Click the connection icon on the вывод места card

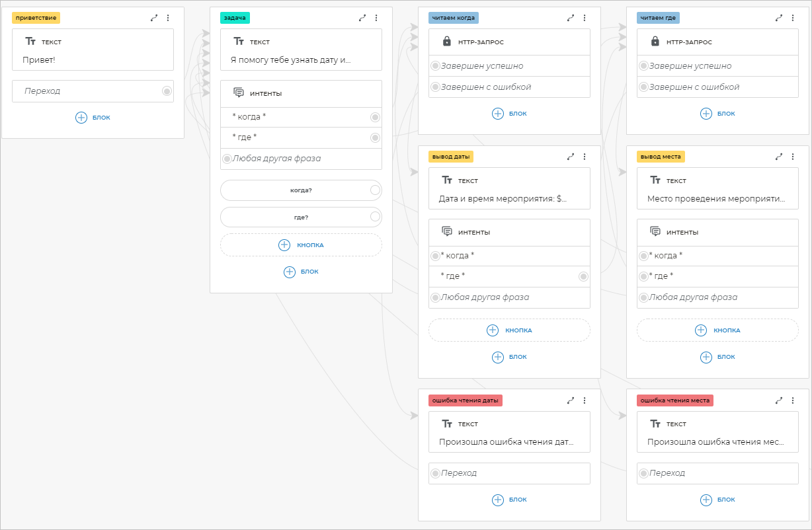click(x=779, y=157)
